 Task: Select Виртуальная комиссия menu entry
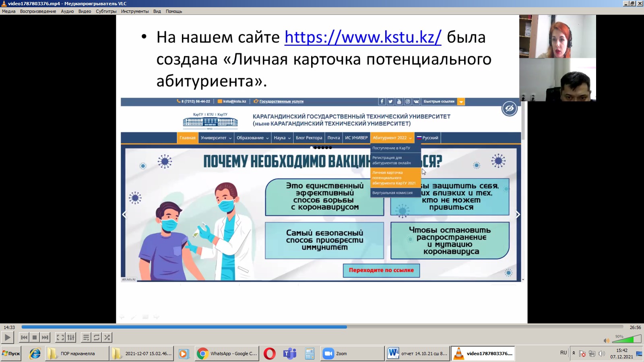pyautogui.click(x=396, y=193)
